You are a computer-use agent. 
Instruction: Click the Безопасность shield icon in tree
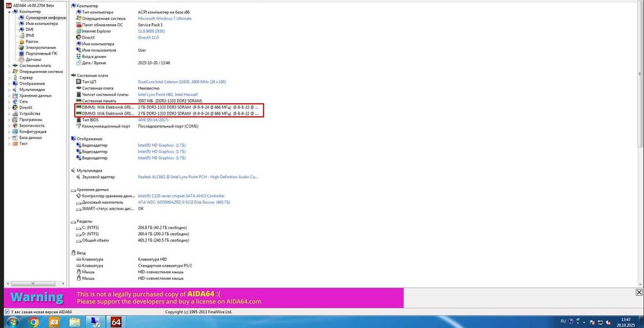pyautogui.click(x=15, y=126)
